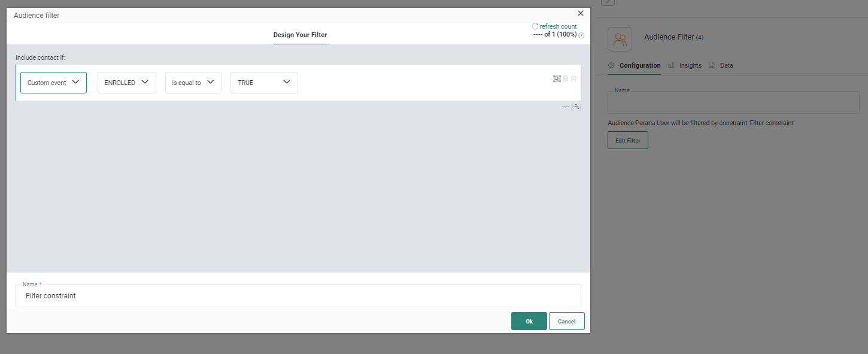Click the pencil edit icon at top
This screenshot has width=868, height=354.
(x=608, y=2)
